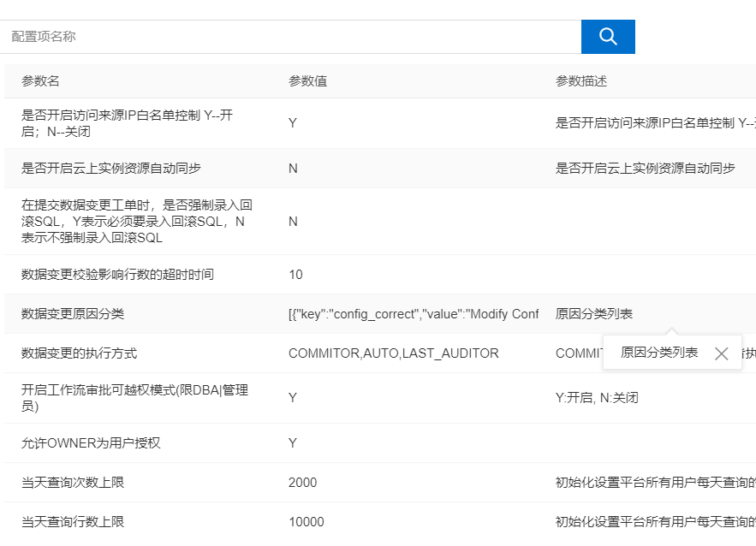Focus the 配置项名称 search field
Screen dimensions: 756x546
(291, 37)
